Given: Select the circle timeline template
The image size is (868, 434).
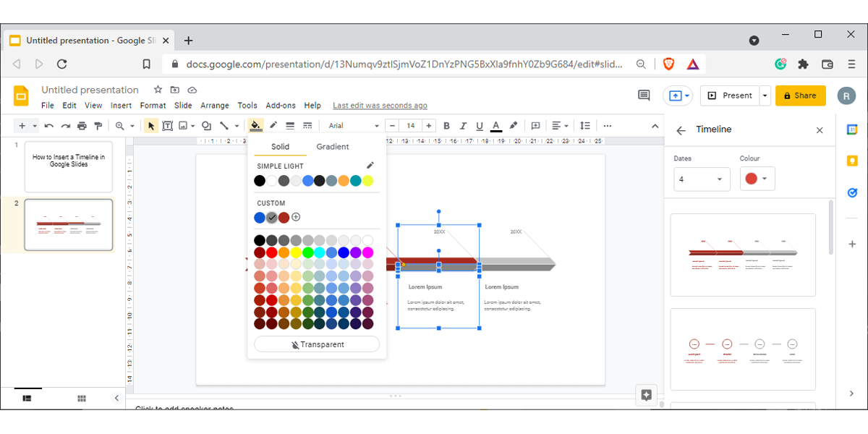Looking at the screenshot, I should [x=743, y=349].
